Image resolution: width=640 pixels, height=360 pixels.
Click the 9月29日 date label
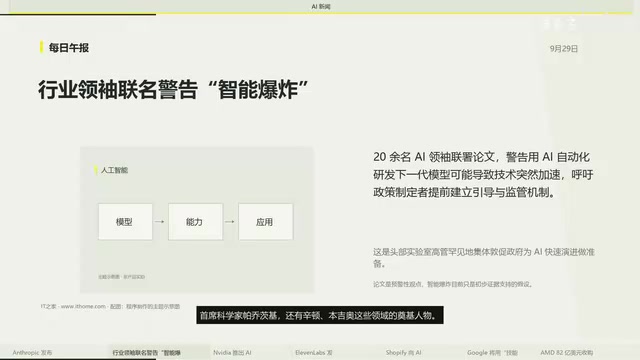(564, 49)
